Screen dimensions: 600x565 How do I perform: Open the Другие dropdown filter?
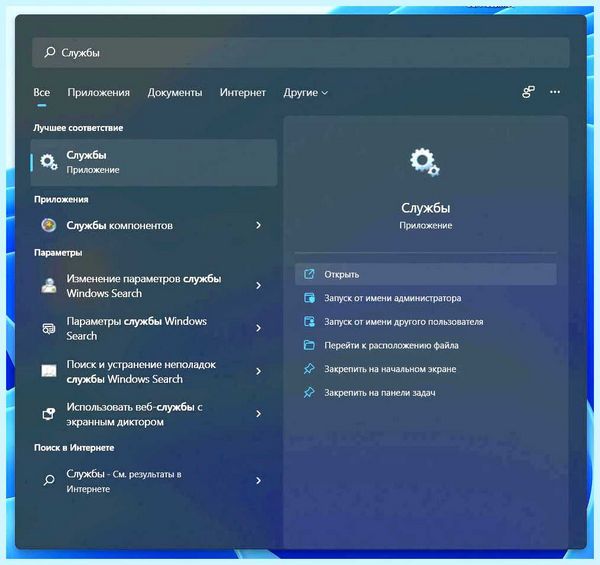pyautogui.click(x=305, y=92)
